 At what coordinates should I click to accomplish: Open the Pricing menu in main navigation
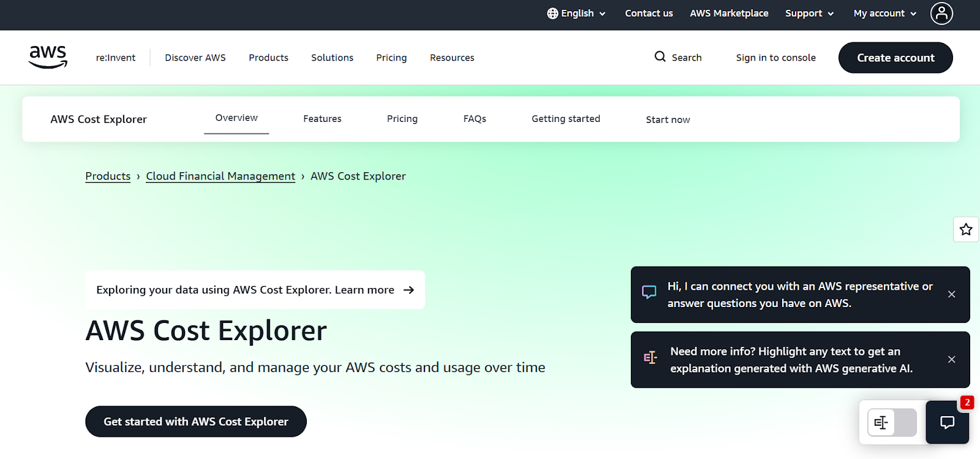pyautogui.click(x=391, y=58)
